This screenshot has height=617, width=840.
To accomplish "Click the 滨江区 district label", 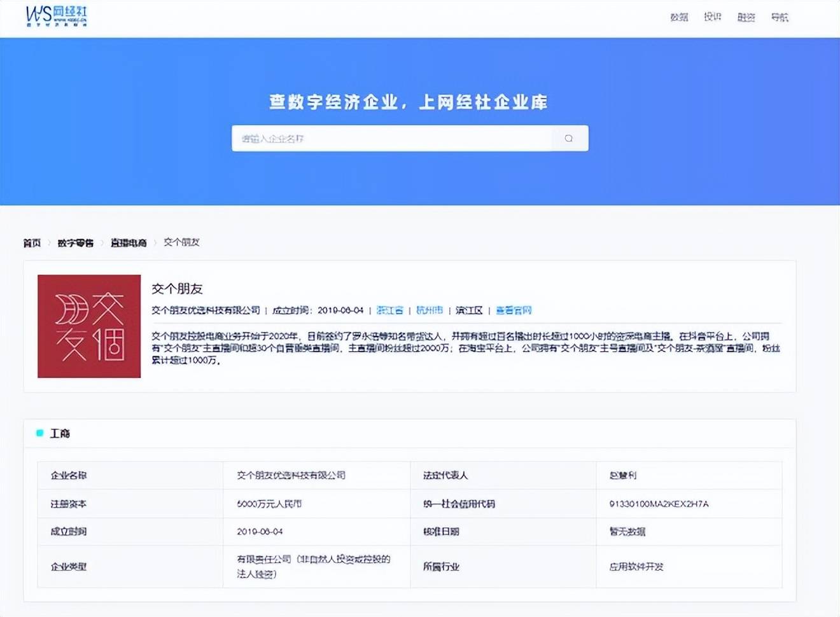I will (469, 310).
